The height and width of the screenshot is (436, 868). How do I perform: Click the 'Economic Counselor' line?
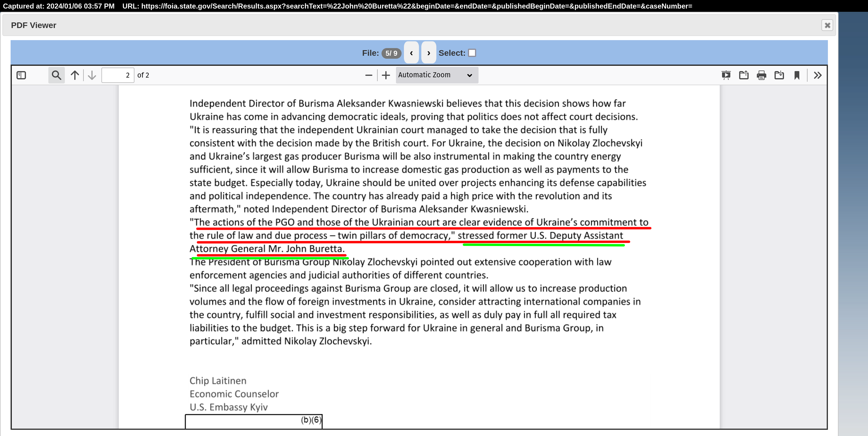234,394
